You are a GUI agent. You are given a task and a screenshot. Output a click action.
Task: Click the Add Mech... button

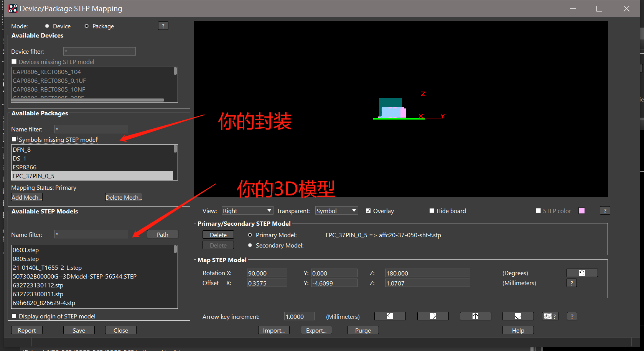pyautogui.click(x=26, y=197)
